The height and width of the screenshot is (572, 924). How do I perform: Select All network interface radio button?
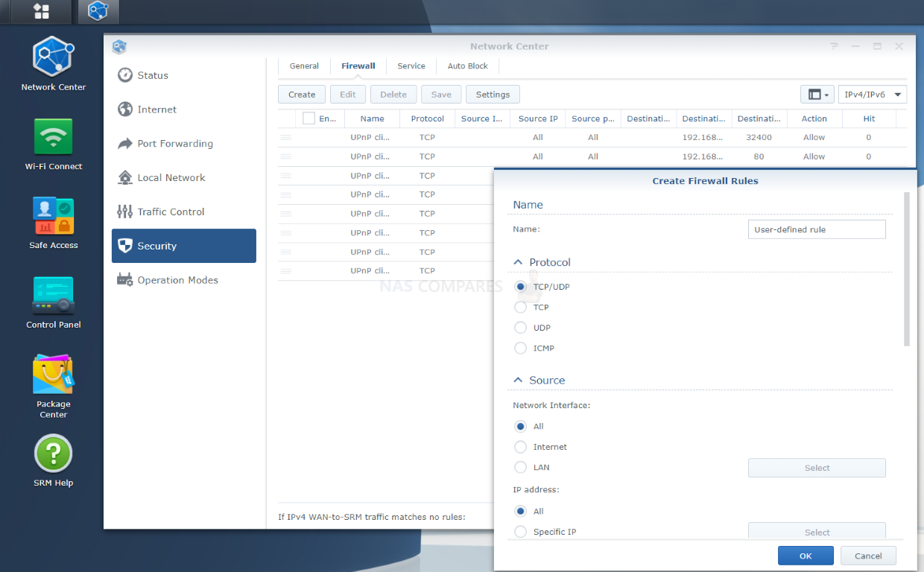[521, 426]
